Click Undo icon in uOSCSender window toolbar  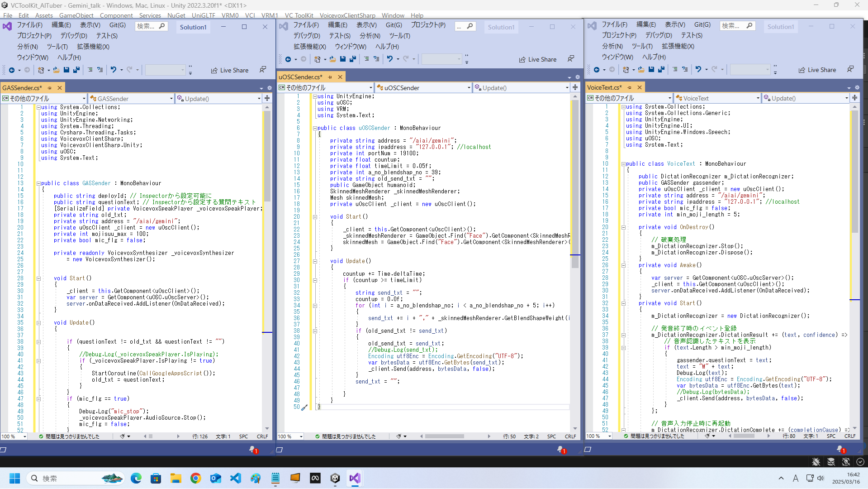tap(389, 59)
